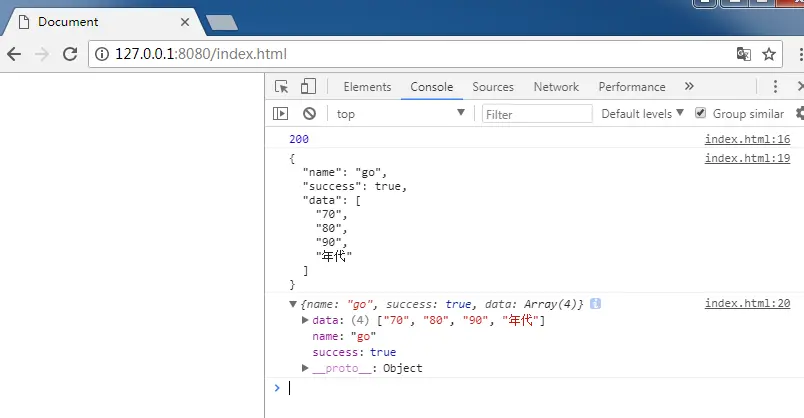Select the Document browser tab

click(103, 22)
